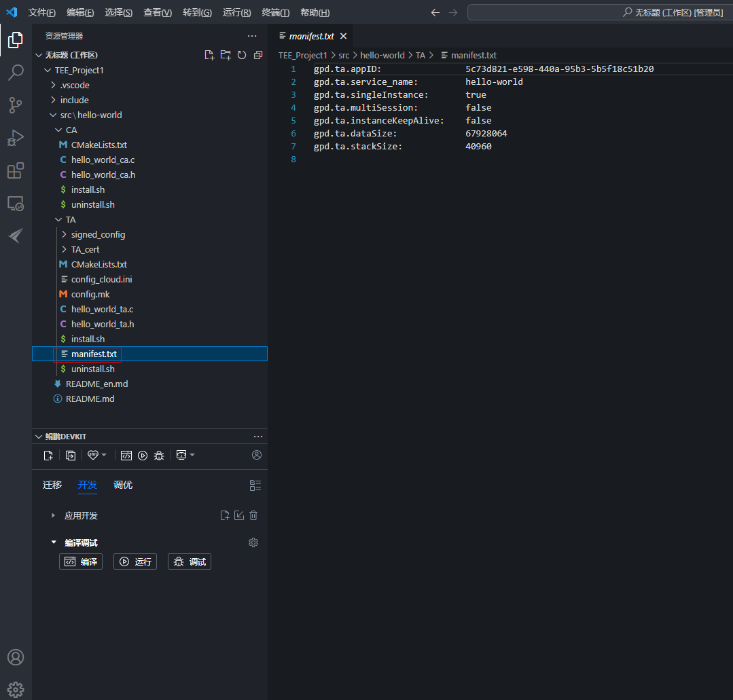The height and width of the screenshot is (700, 733).
Task: Click the DevKit toolbar compile icon
Action: (x=126, y=456)
